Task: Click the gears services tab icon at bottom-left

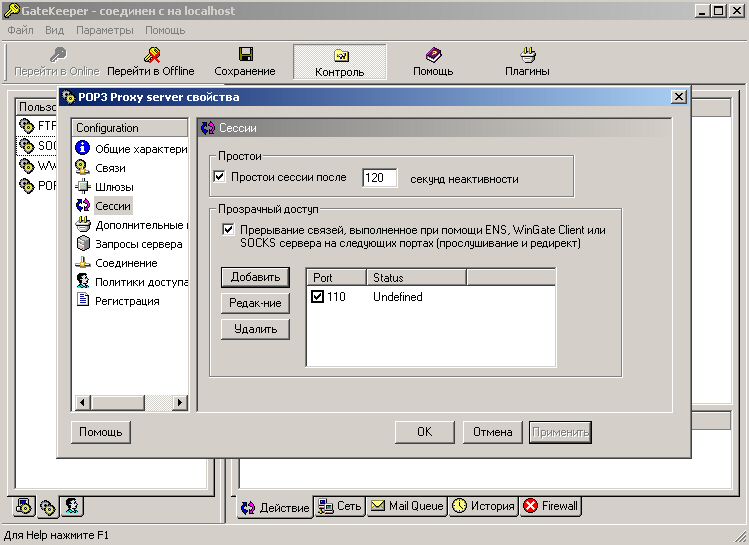Action: click(48, 507)
